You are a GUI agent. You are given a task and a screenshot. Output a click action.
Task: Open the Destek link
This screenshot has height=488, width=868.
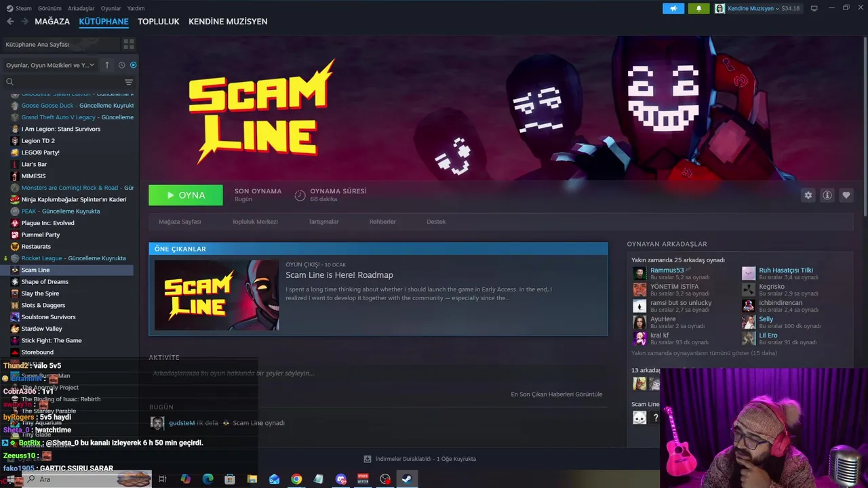point(436,222)
